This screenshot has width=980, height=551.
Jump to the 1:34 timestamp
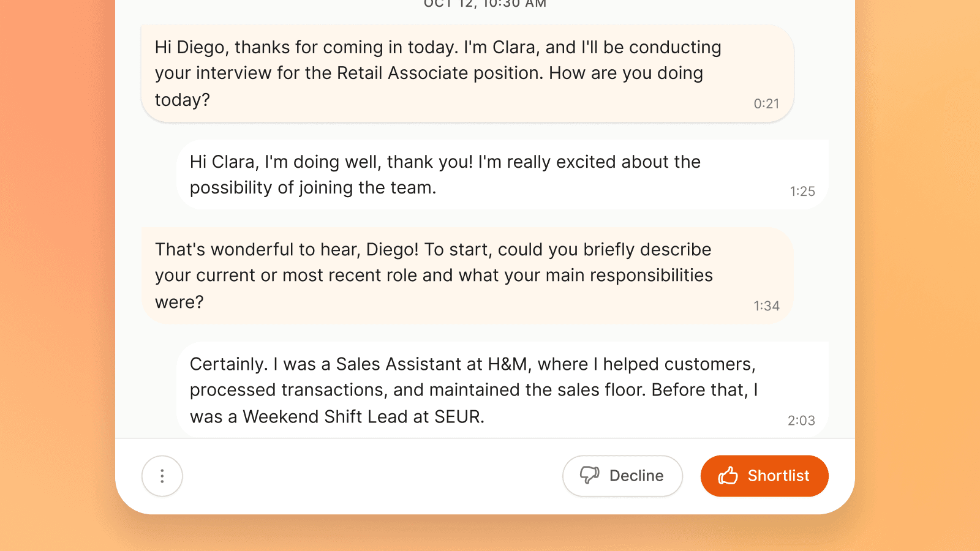point(766,306)
